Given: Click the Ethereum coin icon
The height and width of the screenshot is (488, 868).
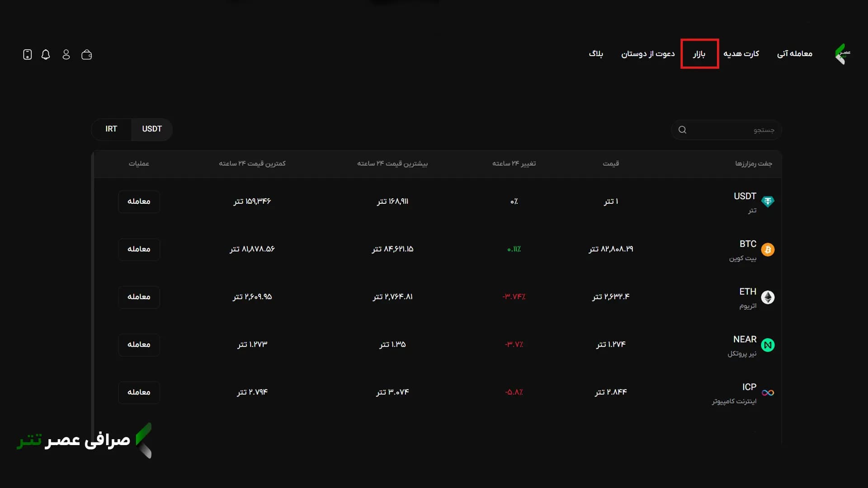Looking at the screenshot, I should pos(768,297).
